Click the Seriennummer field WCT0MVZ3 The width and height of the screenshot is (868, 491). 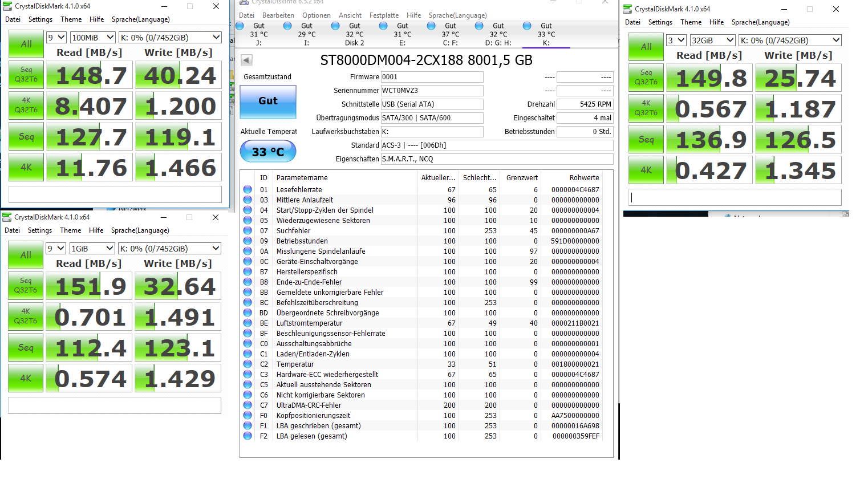click(x=432, y=91)
